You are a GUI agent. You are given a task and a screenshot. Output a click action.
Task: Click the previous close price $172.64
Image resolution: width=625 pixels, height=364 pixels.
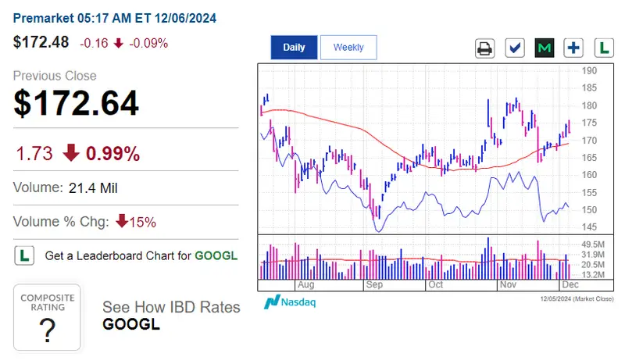point(76,103)
